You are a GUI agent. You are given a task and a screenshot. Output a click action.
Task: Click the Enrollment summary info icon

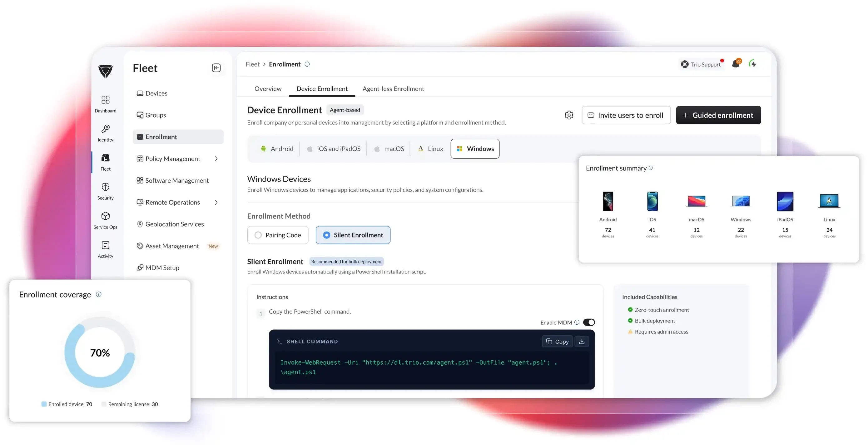(651, 168)
